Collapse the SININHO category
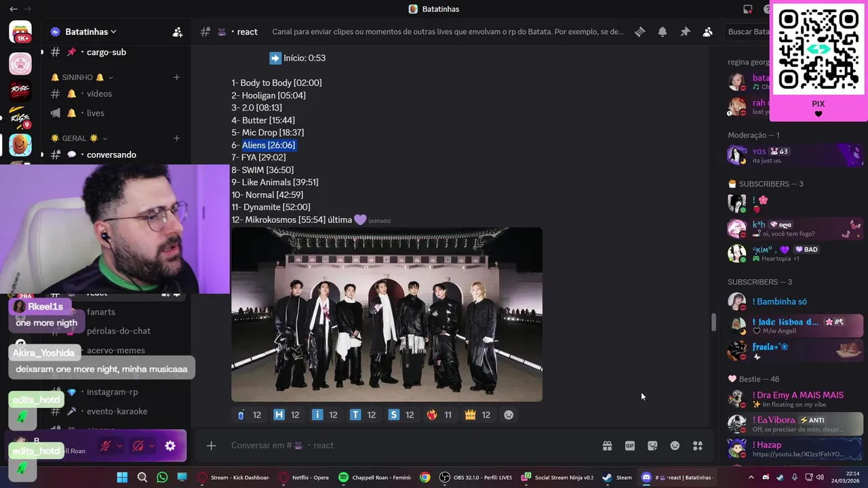868x488 pixels. point(82,77)
